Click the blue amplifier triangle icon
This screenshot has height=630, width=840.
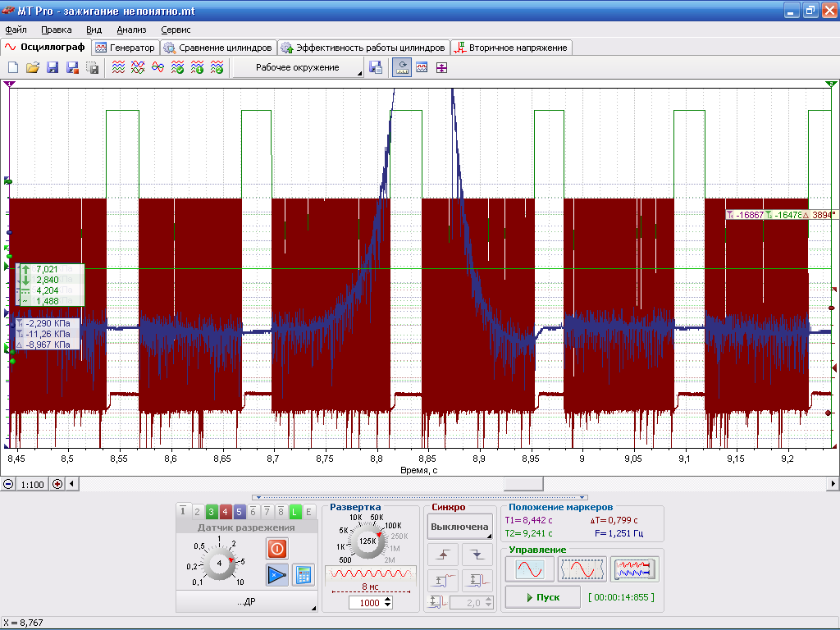pos(277,575)
